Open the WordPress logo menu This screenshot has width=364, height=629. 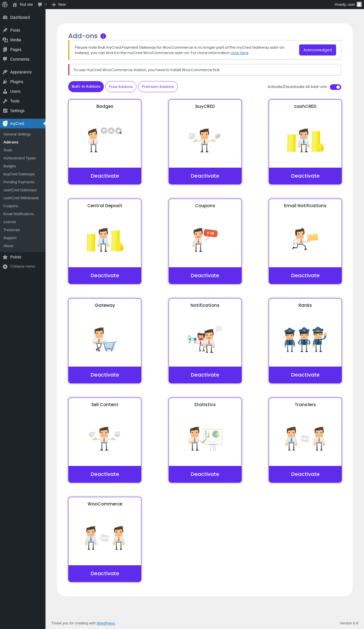(x=5, y=5)
